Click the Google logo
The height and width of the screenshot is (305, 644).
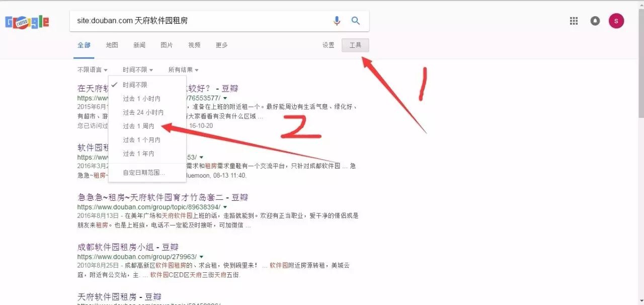(27, 22)
